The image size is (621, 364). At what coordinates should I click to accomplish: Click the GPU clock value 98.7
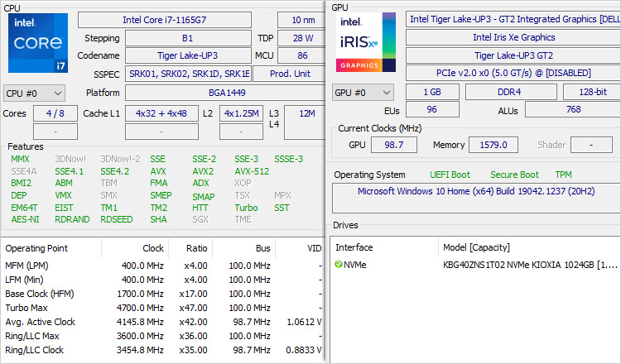[393, 145]
